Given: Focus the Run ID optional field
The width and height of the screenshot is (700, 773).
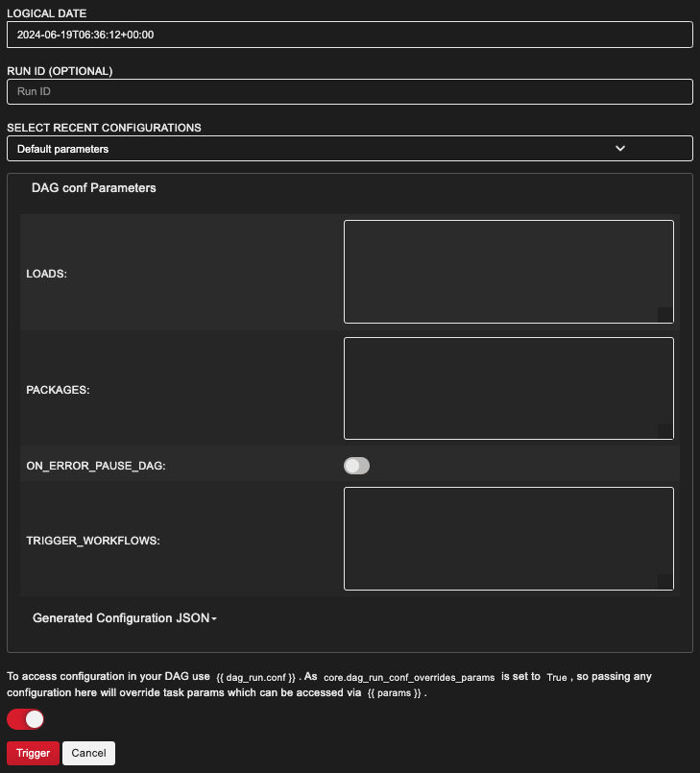Looking at the screenshot, I should coord(349,91).
